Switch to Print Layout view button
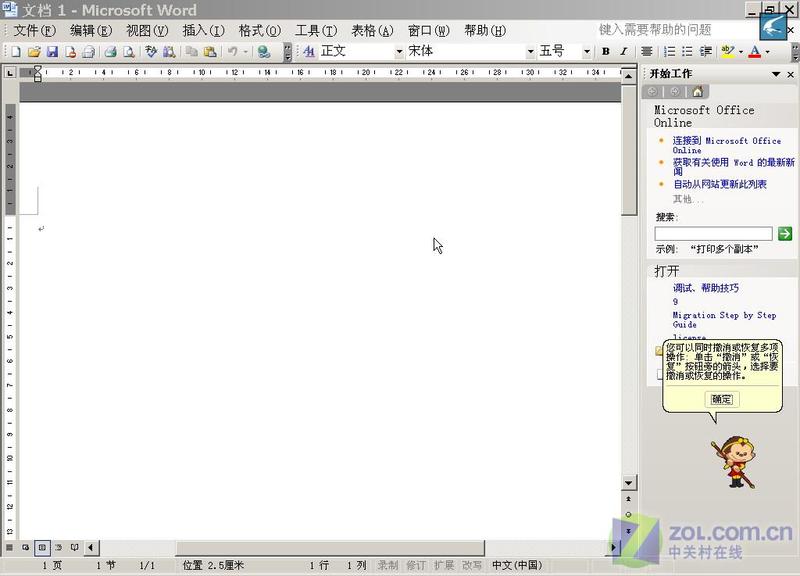 point(42,547)
